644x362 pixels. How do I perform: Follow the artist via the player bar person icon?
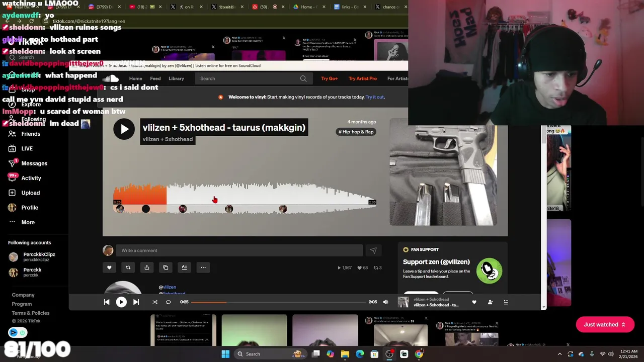click(x=490, y=302)
